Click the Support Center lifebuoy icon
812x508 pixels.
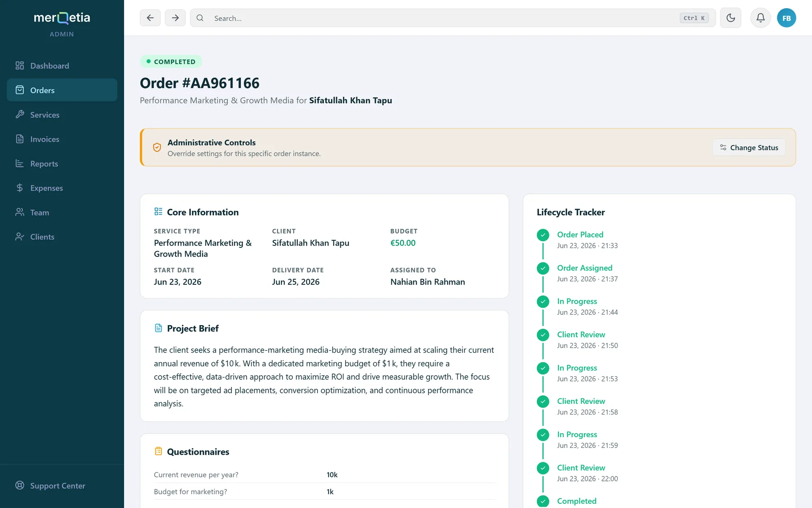(x=19, y=485)
